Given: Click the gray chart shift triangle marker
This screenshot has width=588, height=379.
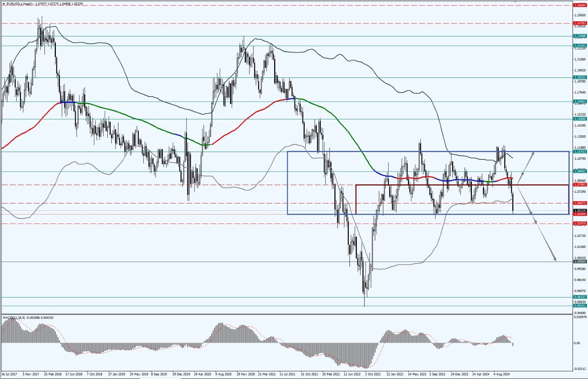Looking at the screenshot, I should [515, 1].
